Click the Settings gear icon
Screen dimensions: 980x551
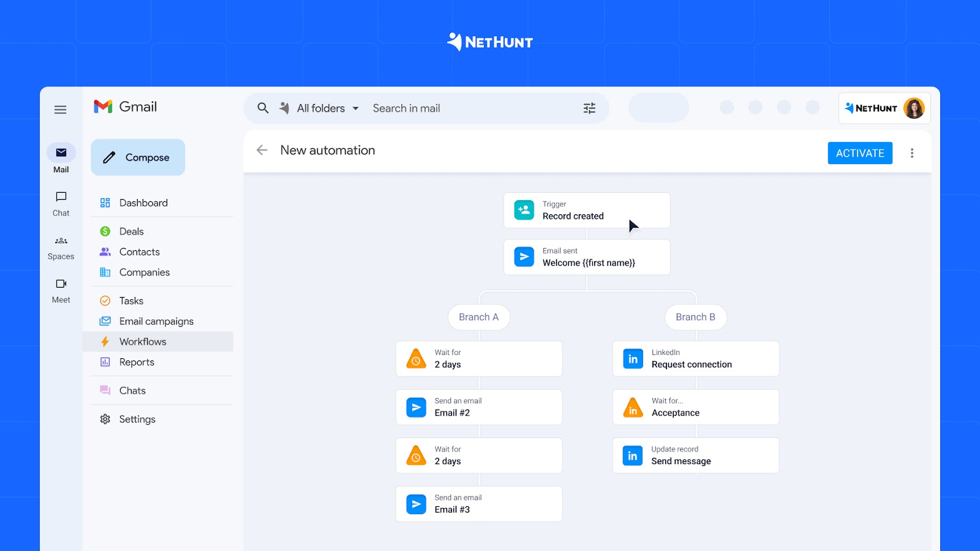tap(105, 419)
